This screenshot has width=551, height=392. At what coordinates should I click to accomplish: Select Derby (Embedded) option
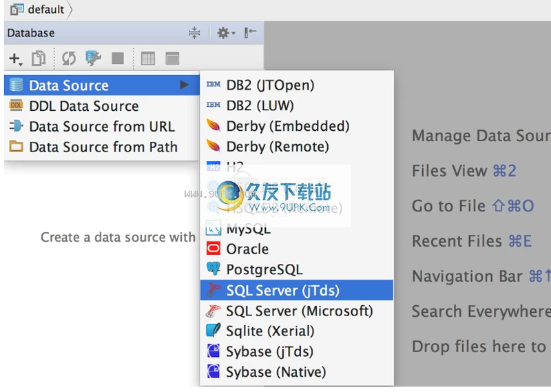point(297,126)
